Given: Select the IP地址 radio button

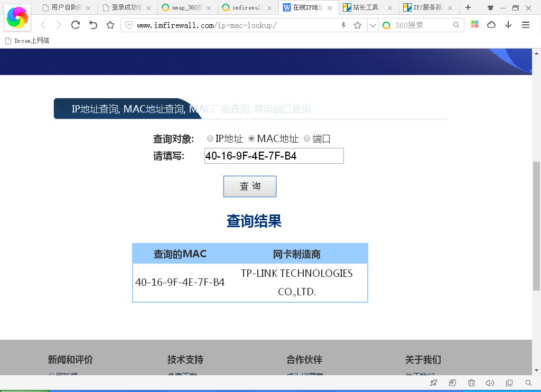Looking at the screenshot, I should [210, 138].
